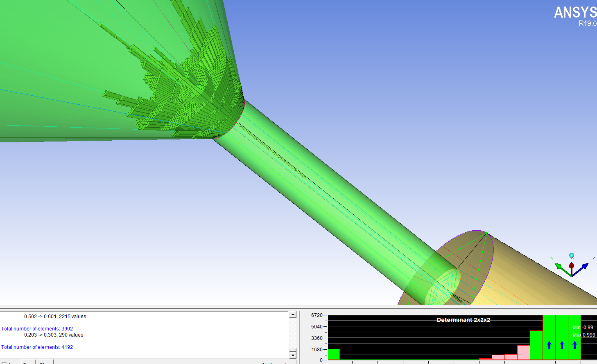Image resolution: width=597 pixels, height=364 pixels.
Task: Click the unselected green histogram bar
Action: (x=536, y=346)
